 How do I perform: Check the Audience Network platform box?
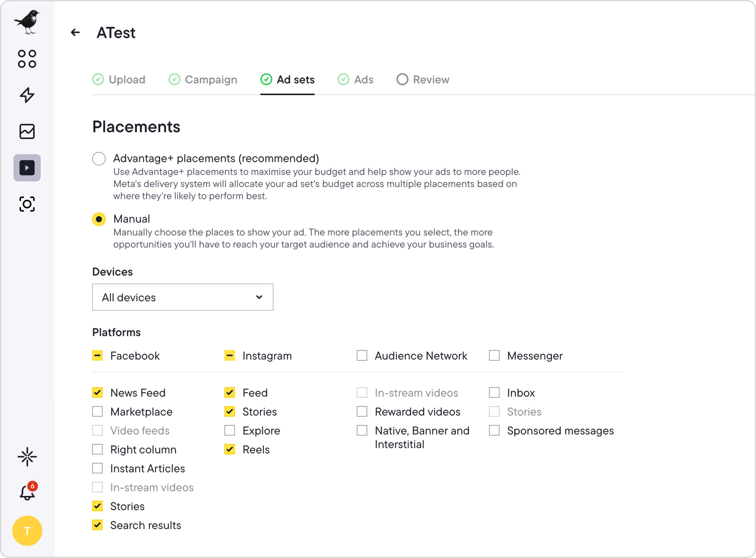[362, 355]
